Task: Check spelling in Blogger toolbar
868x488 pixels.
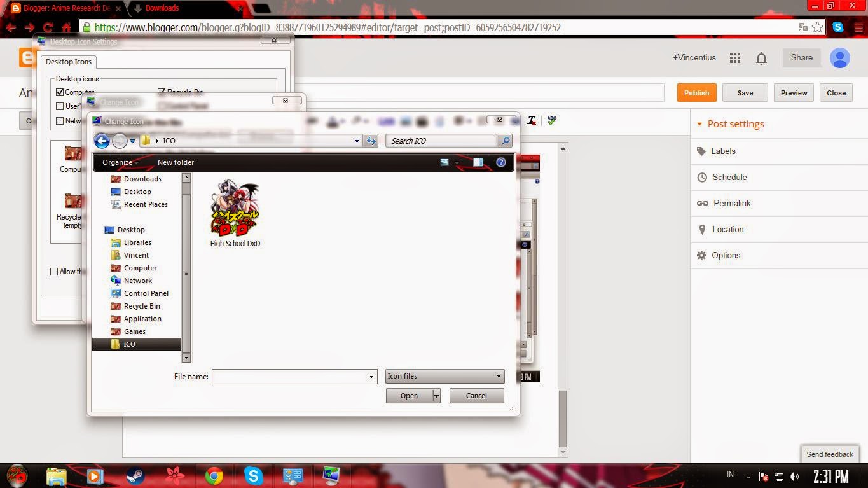Action: click(551, 120)
